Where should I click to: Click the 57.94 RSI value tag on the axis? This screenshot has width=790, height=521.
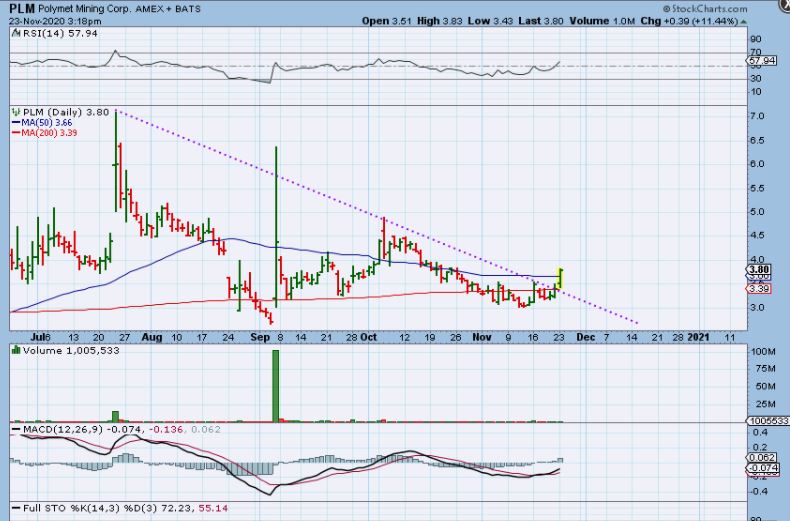[x=762, y=60]
